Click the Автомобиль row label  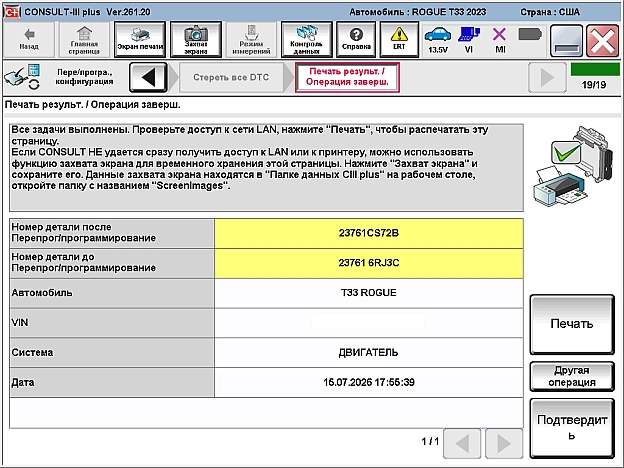coord(112,293)
